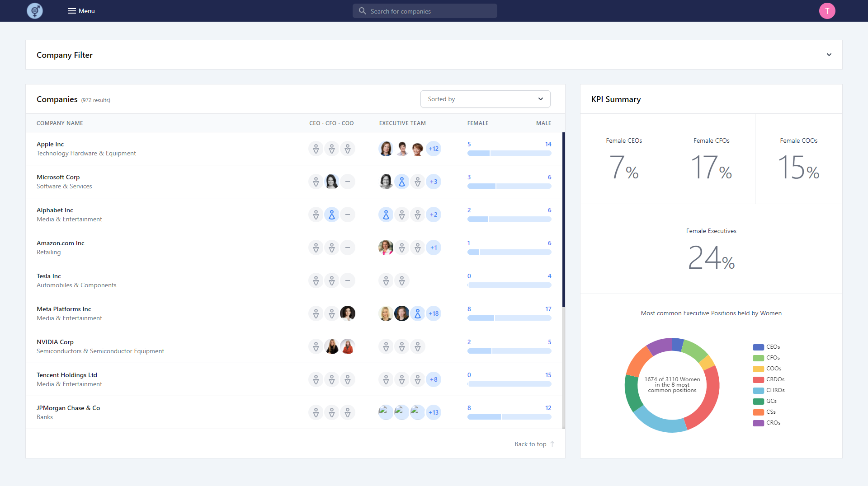Image resolution: width=868 pixels, height=486 pixels.
Task: Click JPMorgan Chase female/male ratio bar
Action: 509,417
